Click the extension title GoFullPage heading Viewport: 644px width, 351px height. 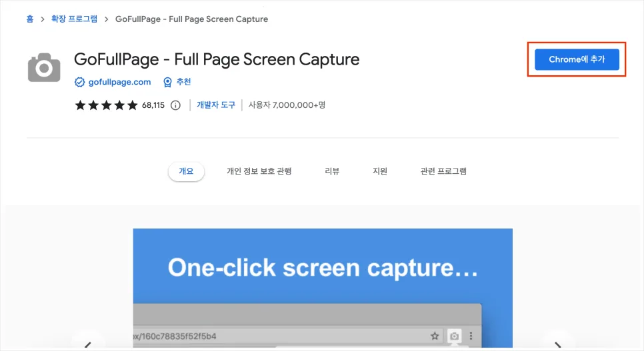[217, 59]
